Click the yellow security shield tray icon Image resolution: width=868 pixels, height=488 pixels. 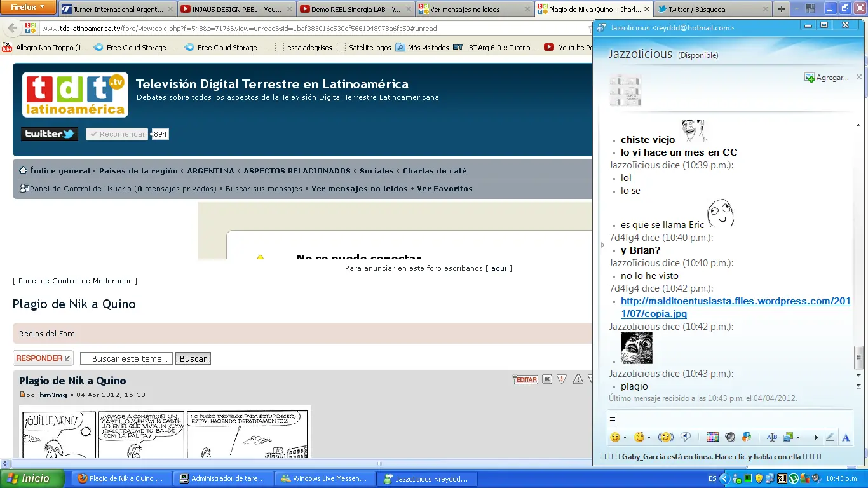[759, 478]
